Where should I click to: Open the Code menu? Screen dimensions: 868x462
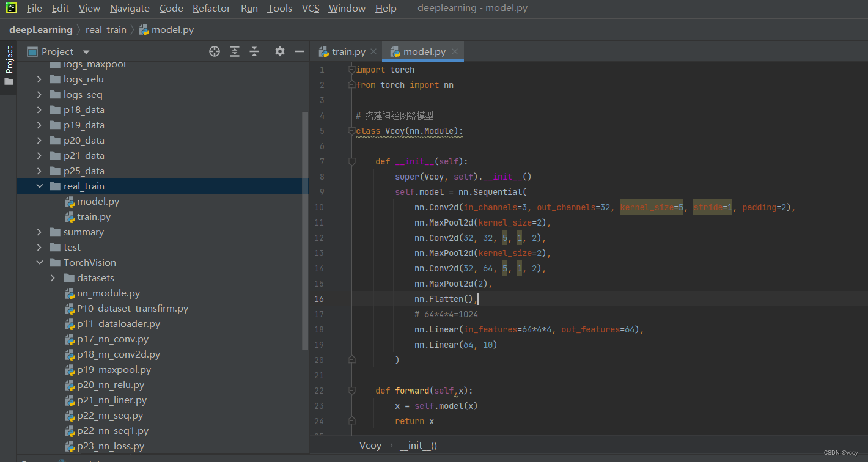tap(171, 8)
